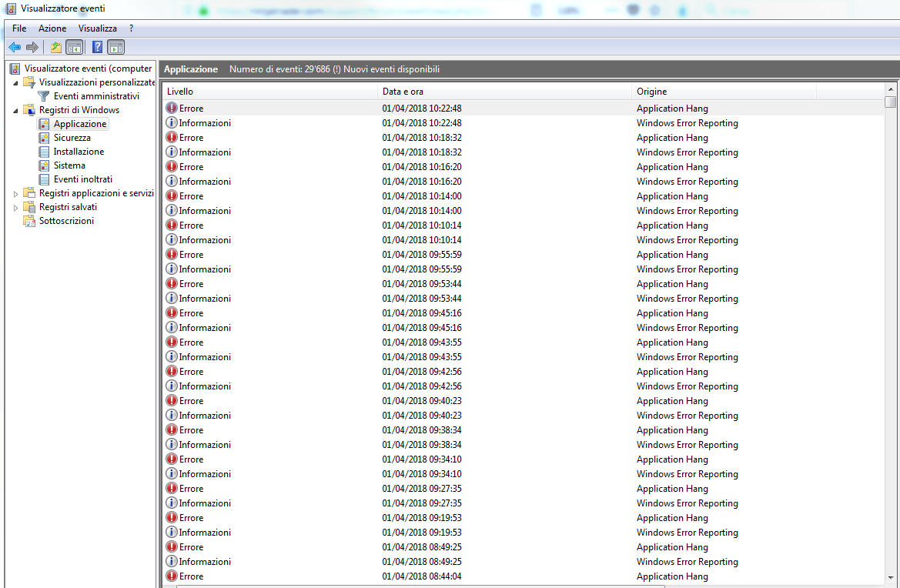Click the Sicurezza log icon
Screen dimensions: 900x588
click(x=44, y=138)
